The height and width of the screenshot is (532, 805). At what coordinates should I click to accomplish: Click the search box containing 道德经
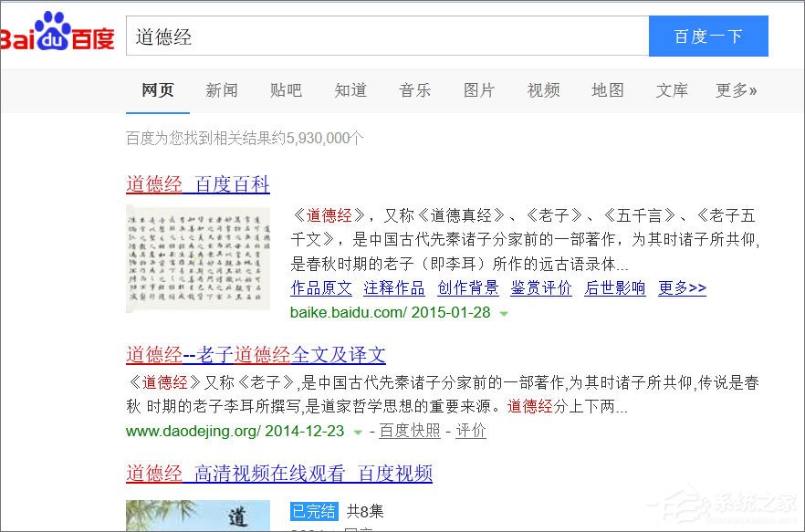[388, 36]
